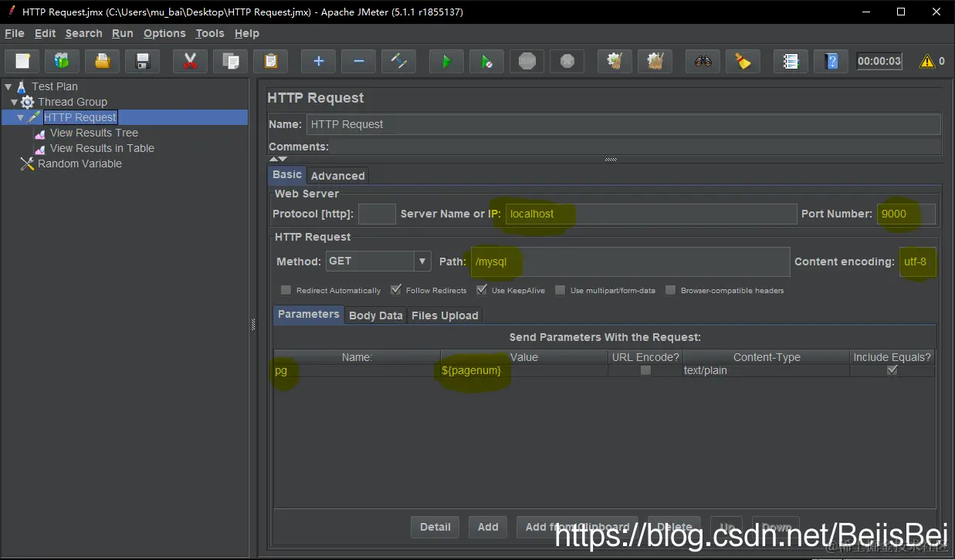The width and height of the screenshot is (955, 560).
Task: Click the text/plain Content-Type cell
Action: (x=766, y=370)
